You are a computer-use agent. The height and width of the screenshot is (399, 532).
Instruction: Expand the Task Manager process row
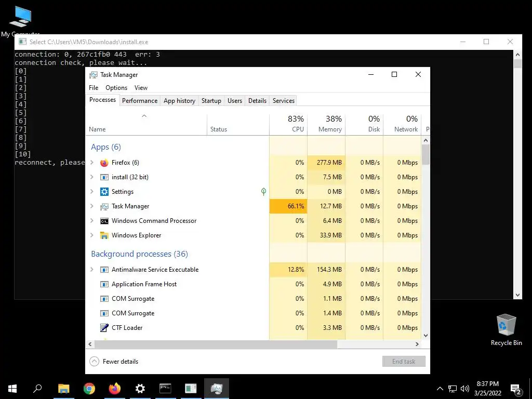click(92, 206)
